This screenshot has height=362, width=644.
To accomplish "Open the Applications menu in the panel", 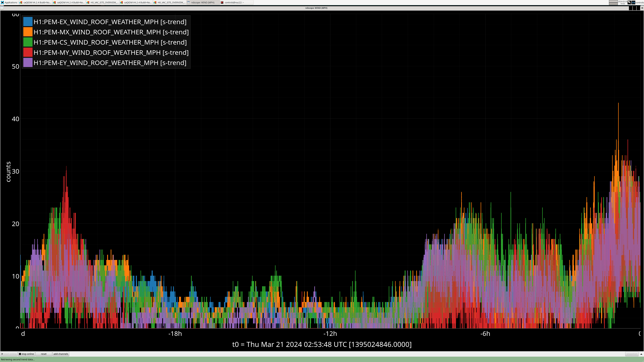I will pos(9,3).
